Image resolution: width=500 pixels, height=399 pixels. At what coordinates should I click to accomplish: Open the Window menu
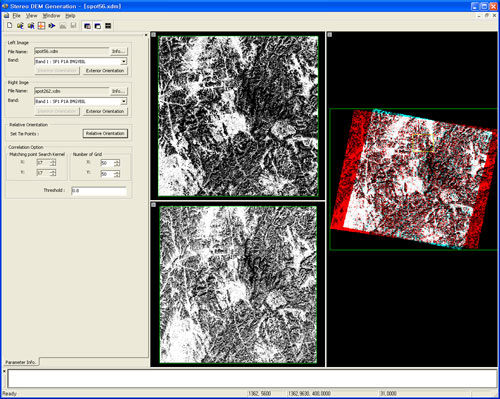tap(51, 16)
